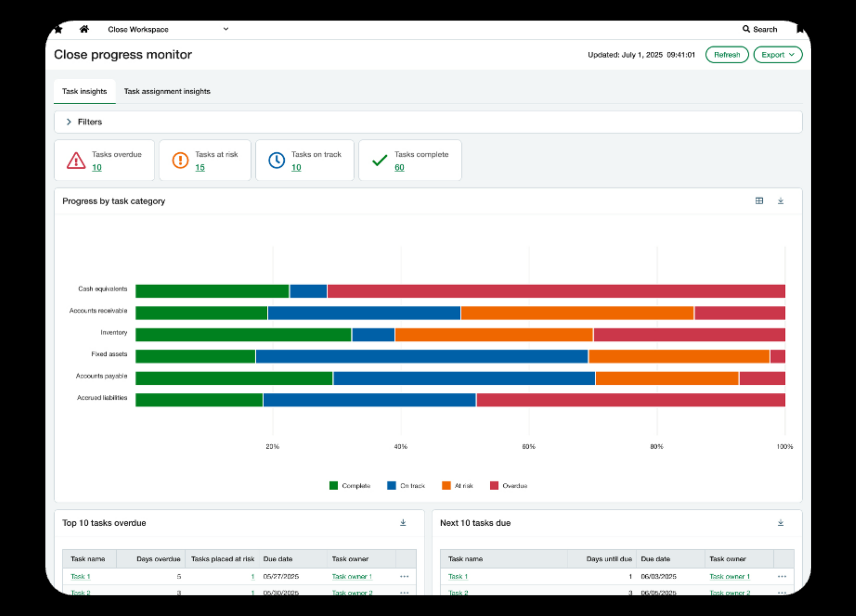Switch chart to table view icon
Image resolution: width=856 pixels, height=616 pixels.
click(x=759, y=201)
